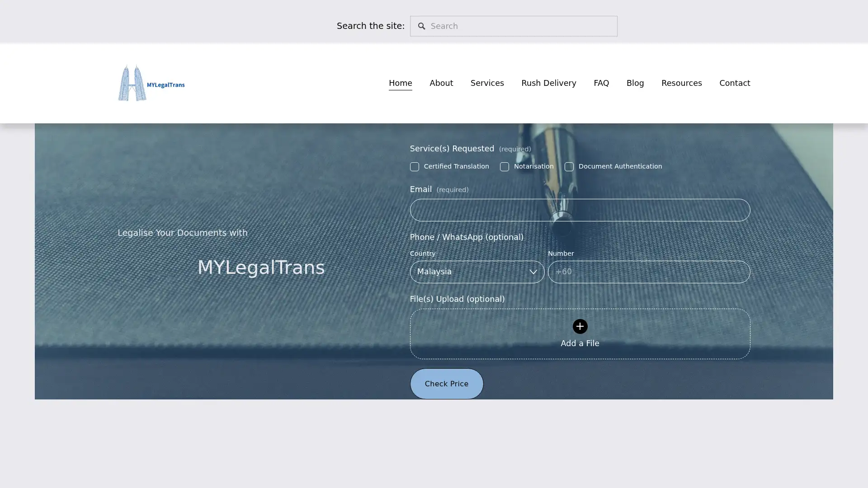
Task: Open the About page
Action: [x=441, y=83]
